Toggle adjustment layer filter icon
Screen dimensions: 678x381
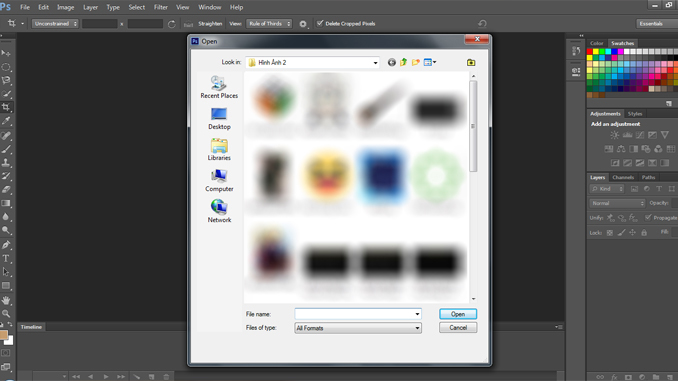point(647,189)
